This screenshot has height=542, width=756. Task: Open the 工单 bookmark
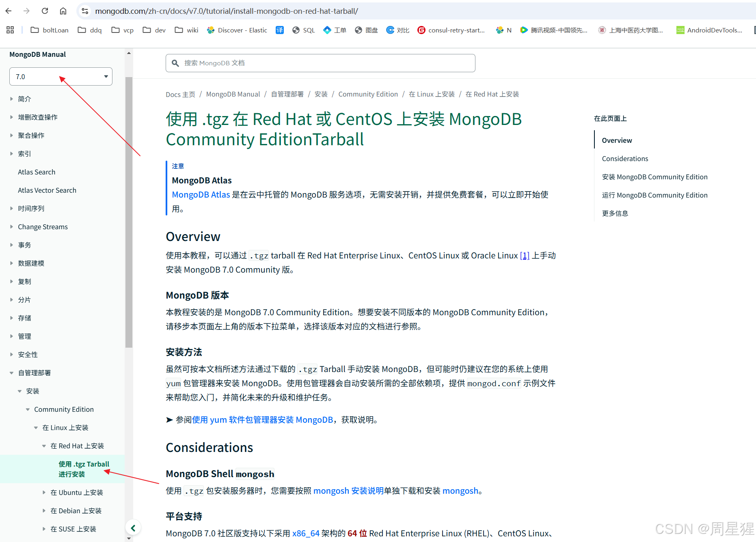point(335,30)
